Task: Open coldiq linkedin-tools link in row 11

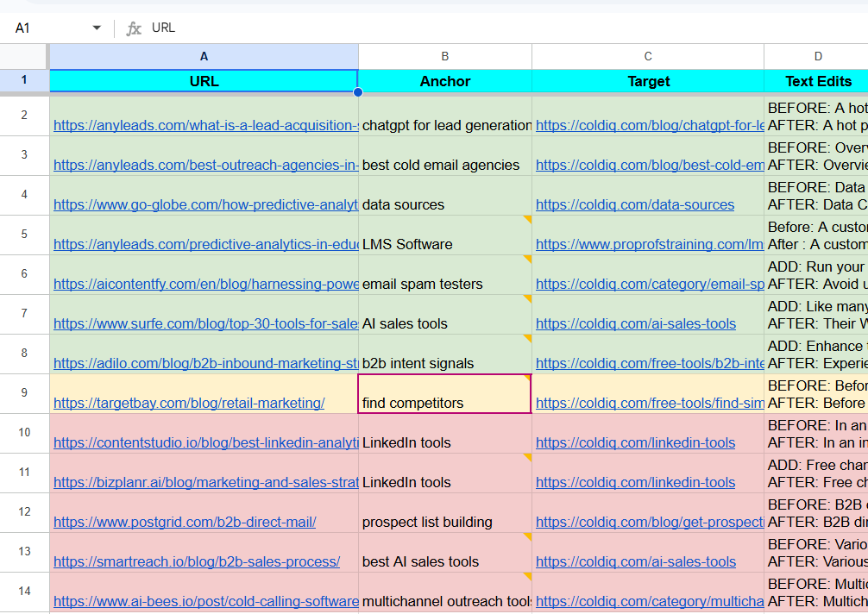Action: pos(636,483)
